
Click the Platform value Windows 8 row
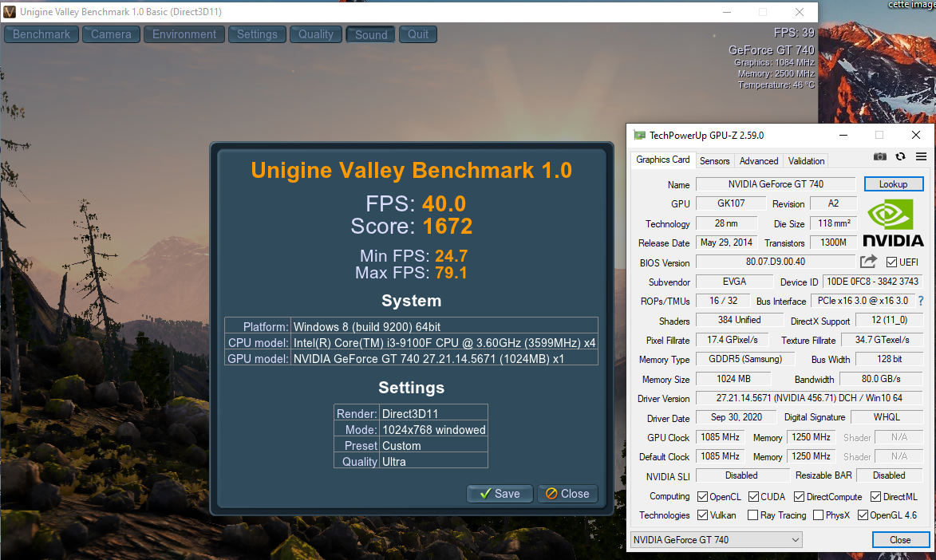(x=411, y=326)
